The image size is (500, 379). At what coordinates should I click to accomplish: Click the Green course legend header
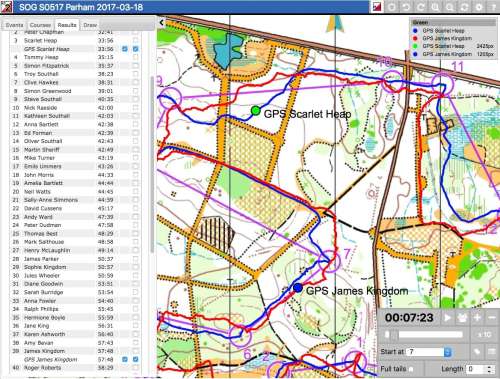pyautogui.click(x=453, y=22)
